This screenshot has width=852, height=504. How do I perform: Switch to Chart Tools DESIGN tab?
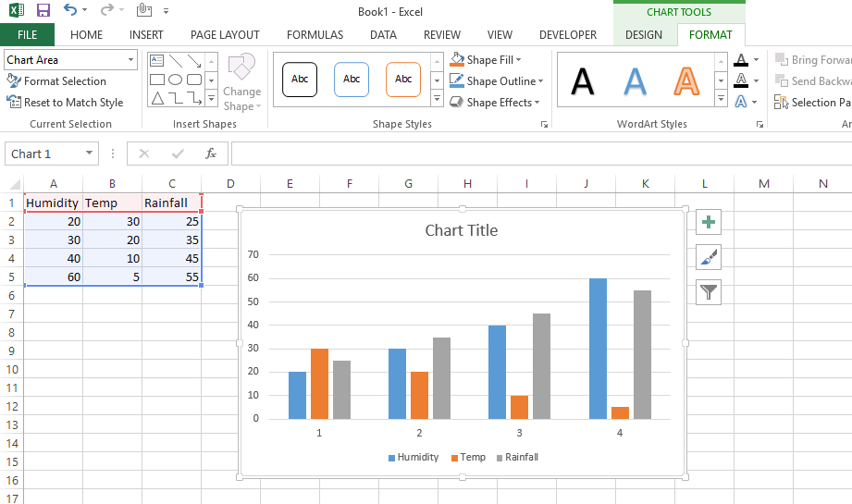[x=644, y=35]
